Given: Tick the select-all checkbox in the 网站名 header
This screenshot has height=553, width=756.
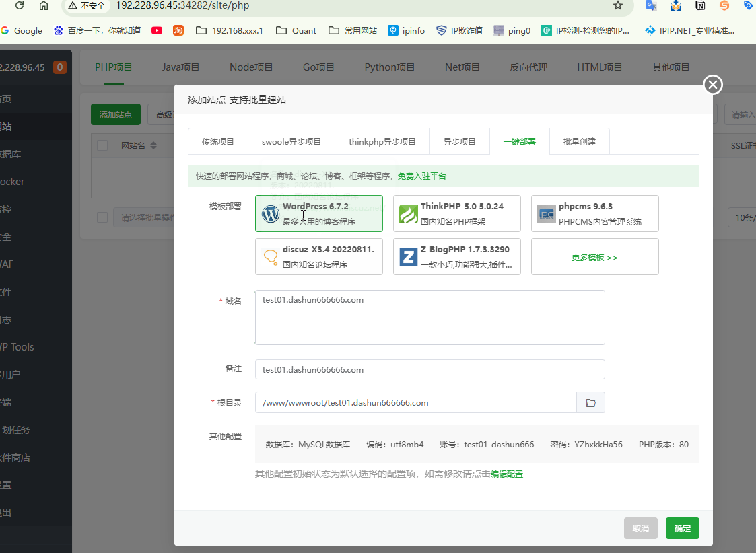Looking at the screenshot, I should coord(102,145).
